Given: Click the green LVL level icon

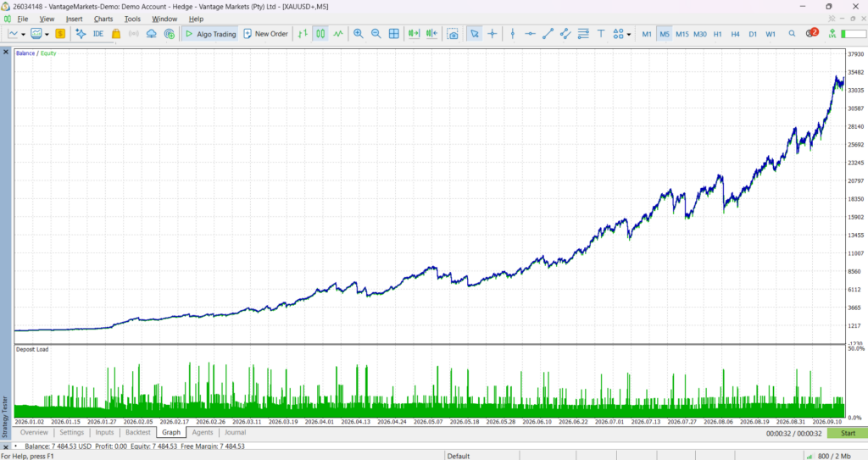Looking at the screenshot, I should 832,34.
